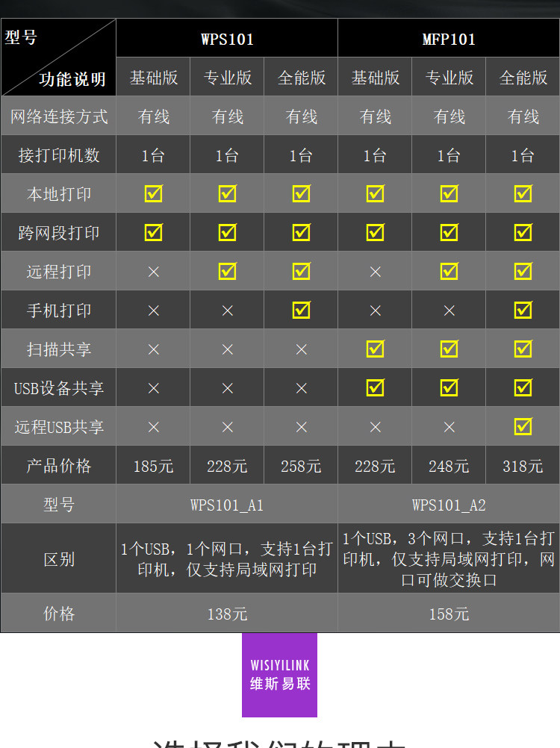Screen dimensions: 560x748
Task: Click MFP101 基础版 远程USB共享 cross mark
Action: click(376, 427)
